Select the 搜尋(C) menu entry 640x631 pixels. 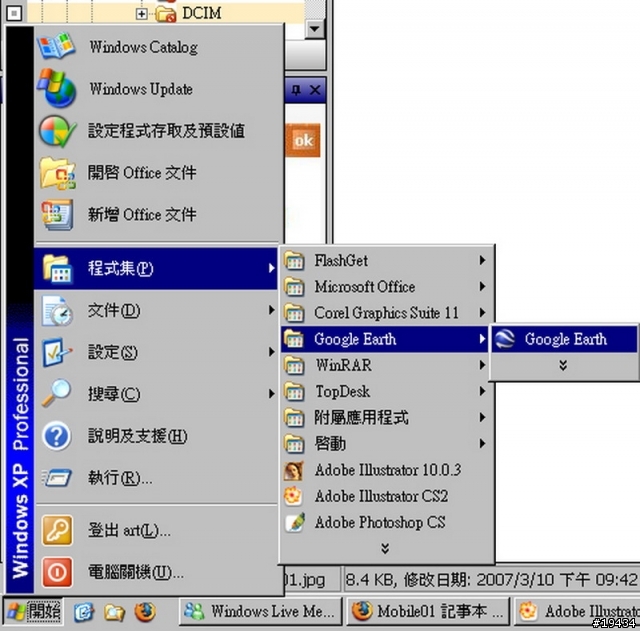coord(156,394)
